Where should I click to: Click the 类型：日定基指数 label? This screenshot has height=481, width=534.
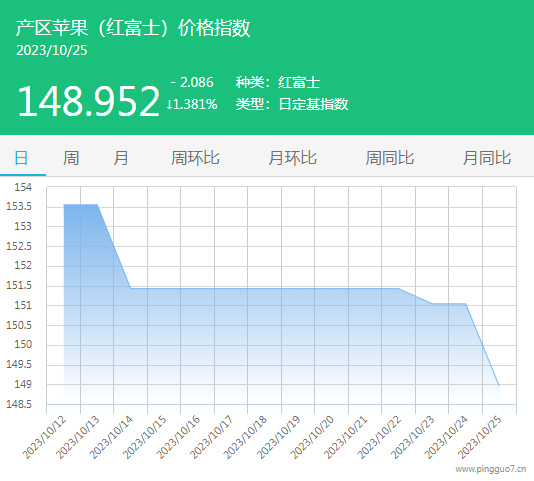tap(292, 104)
